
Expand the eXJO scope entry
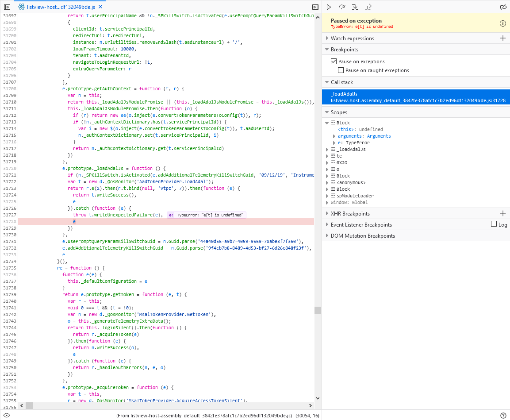coord(327,162)
